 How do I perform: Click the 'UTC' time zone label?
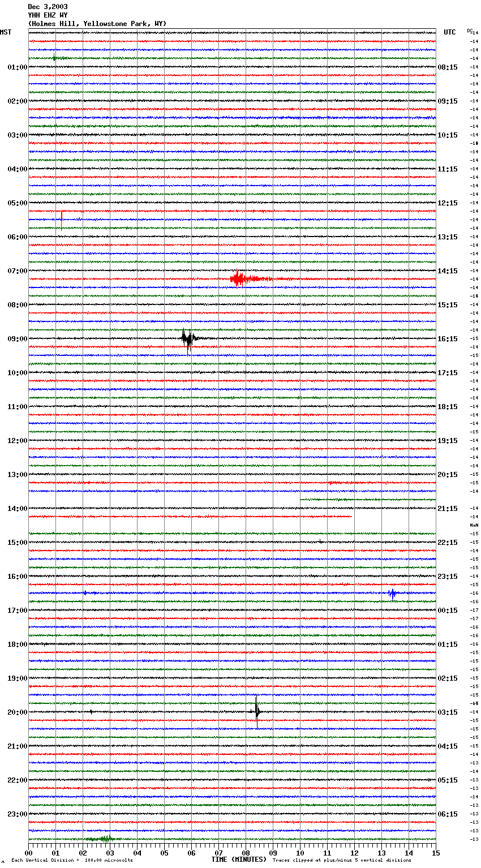[x=450, y=32]
